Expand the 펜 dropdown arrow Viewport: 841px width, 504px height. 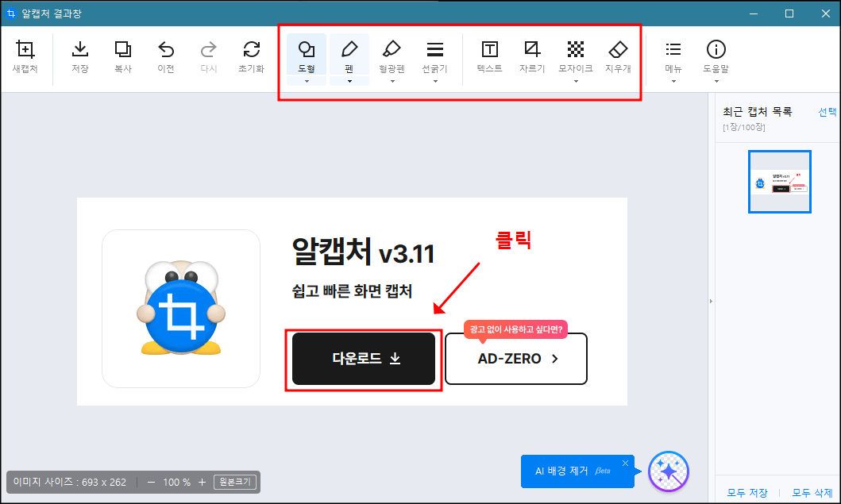click(x=349, y=82)
